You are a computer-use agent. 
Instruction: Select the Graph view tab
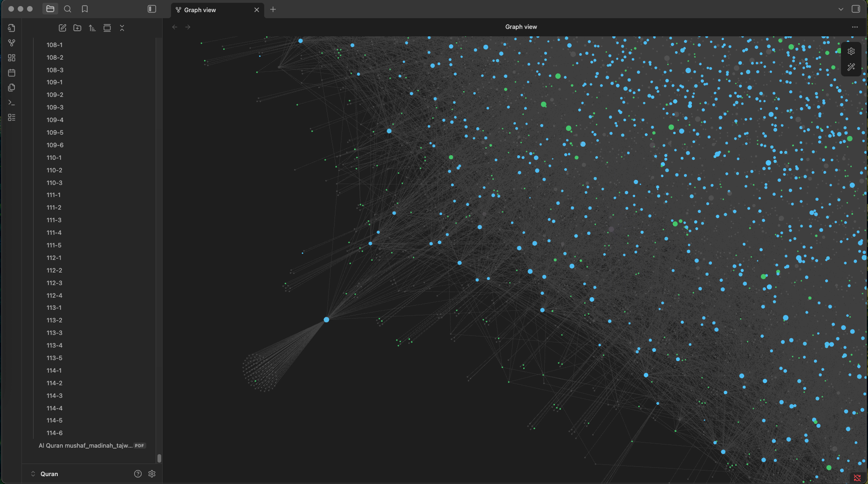[x=218, y=10]
